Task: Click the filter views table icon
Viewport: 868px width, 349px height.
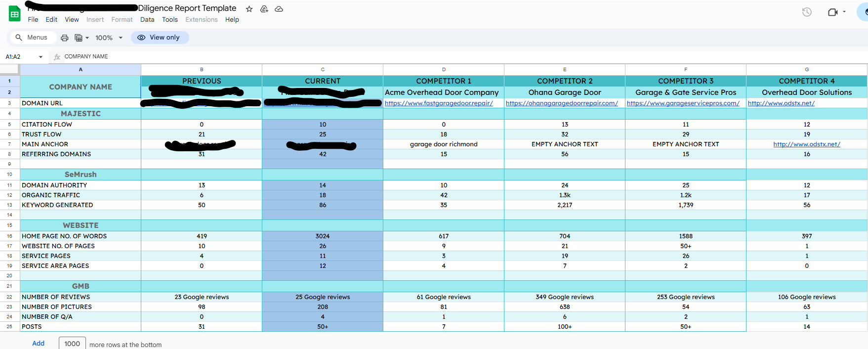Action: [x=79, y=38]
